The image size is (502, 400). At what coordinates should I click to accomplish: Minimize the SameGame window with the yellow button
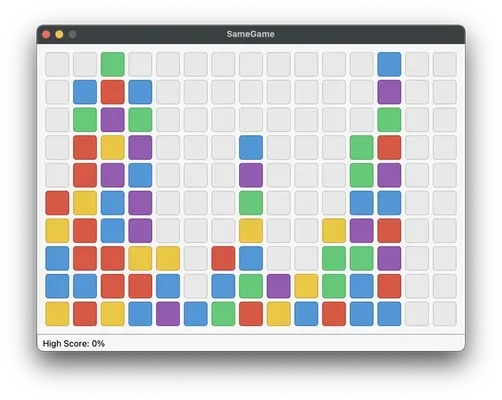click(x=59, y=34)
